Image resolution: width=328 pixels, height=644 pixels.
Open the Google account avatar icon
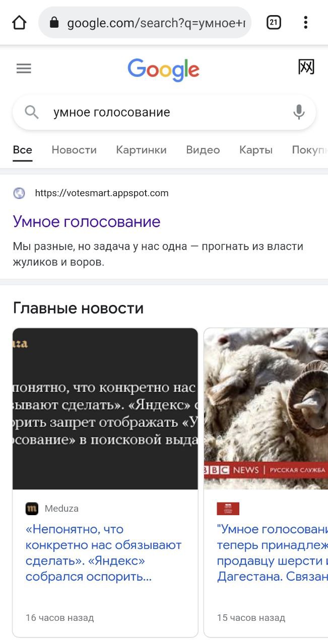[306, 67]
